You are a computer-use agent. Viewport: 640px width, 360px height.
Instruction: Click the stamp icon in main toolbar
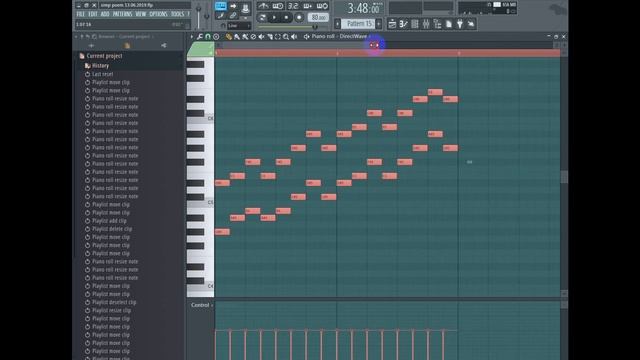[245, 8]
